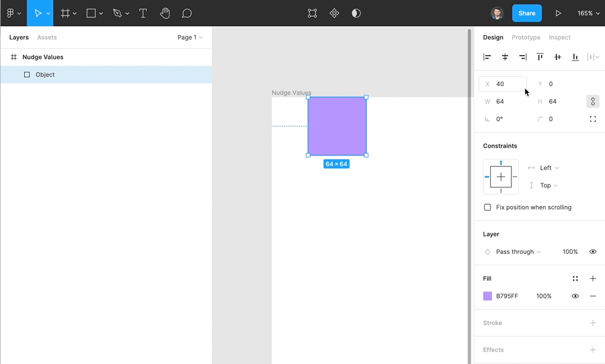Image resolution: width=605 pixels, height=364 pixels.
Task: Click the layer opacity 100% value
Action: click(570, 251)
